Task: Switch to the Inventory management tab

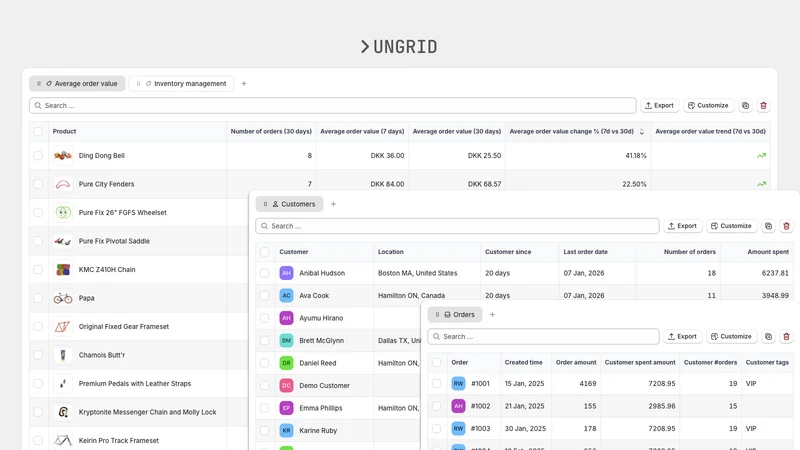Action: coord(182,84)
